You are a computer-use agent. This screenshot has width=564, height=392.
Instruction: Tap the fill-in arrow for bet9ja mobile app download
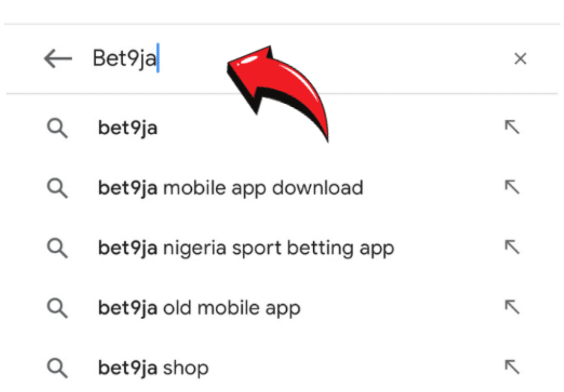[x=513, y=187]
